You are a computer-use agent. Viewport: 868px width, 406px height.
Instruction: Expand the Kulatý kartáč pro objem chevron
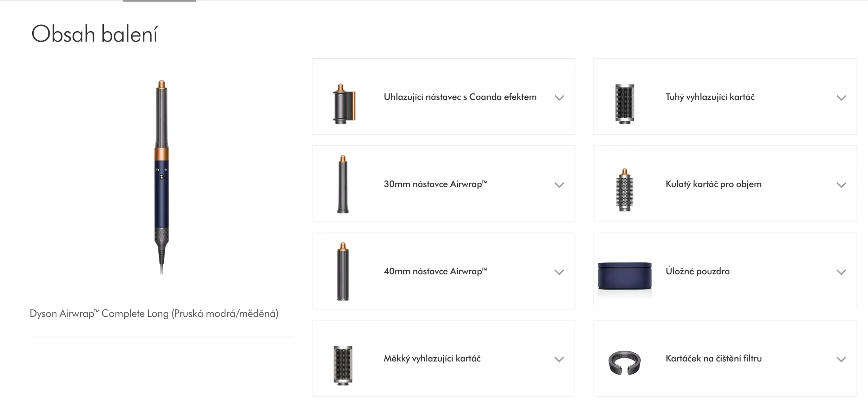point(841,185)
